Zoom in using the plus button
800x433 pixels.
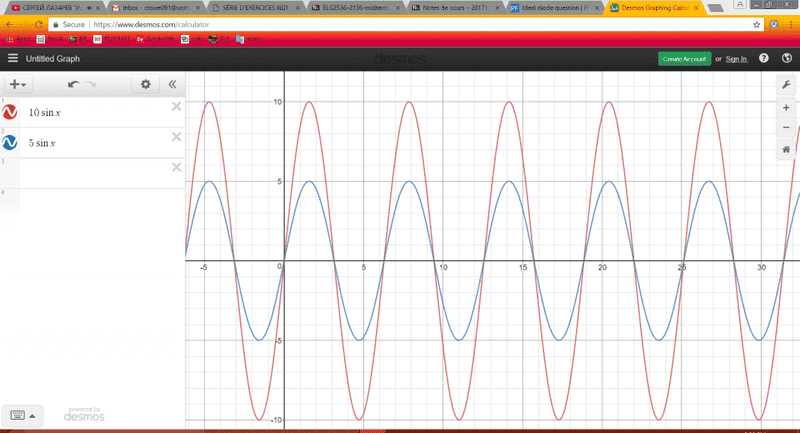pyautogui.click(x=785, y=108)
